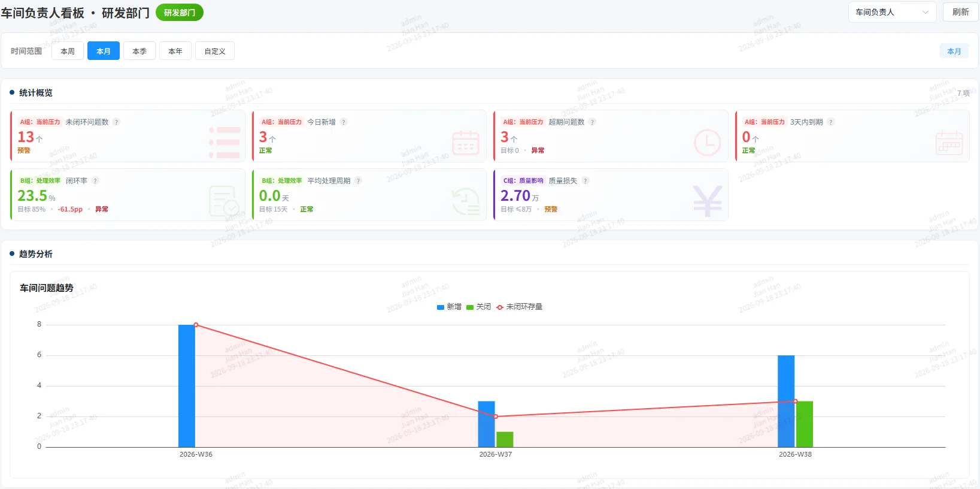Toggle 新增 series in chart legend
This screenshot has height=489, width=980.
pos(449,307)
